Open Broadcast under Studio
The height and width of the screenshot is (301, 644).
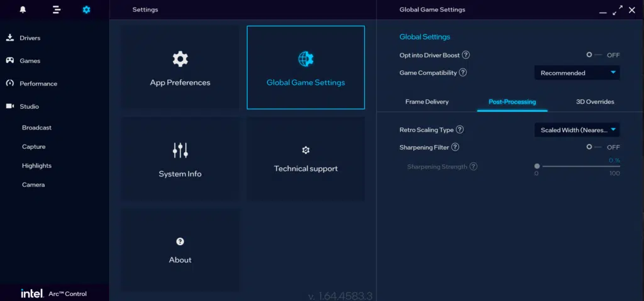(x=37, y=128)
